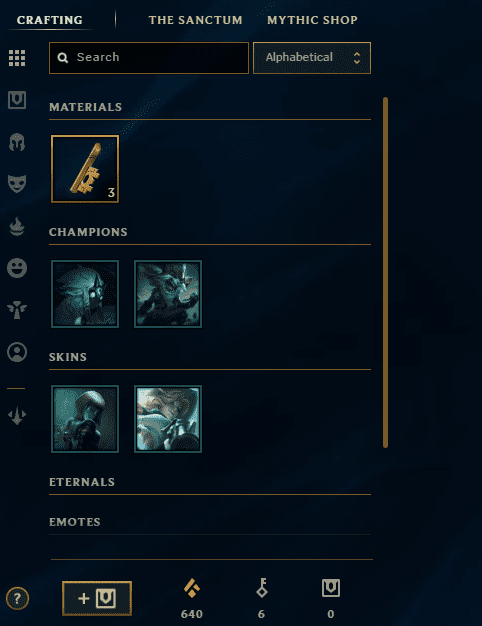Filter loot by skins mask icon

tap(17, 184)
